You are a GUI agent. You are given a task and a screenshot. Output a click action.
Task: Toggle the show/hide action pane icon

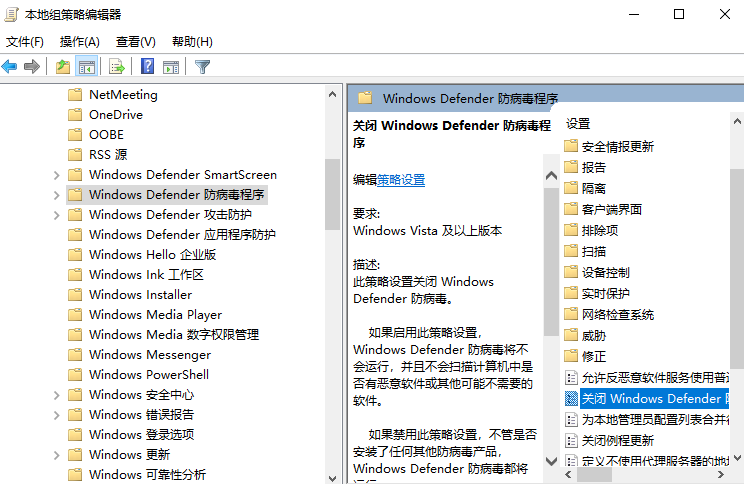[x=171, y=67]
